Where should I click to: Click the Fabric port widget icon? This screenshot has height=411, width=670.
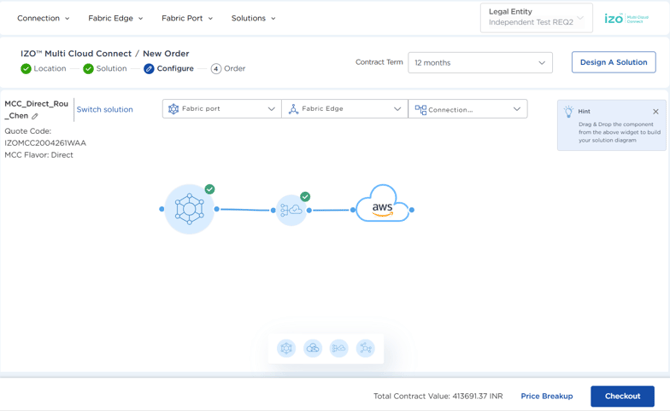pos(173,109)
